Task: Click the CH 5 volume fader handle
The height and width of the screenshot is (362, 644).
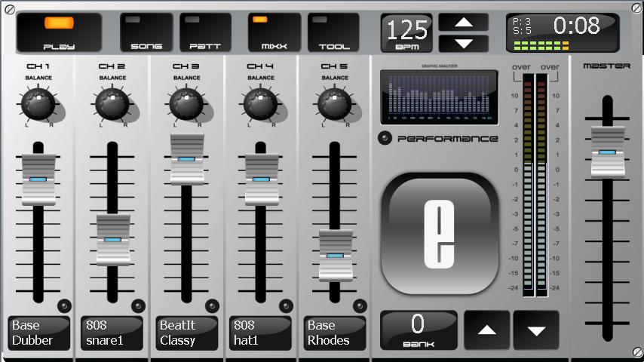Action: (x=336, y=256)
